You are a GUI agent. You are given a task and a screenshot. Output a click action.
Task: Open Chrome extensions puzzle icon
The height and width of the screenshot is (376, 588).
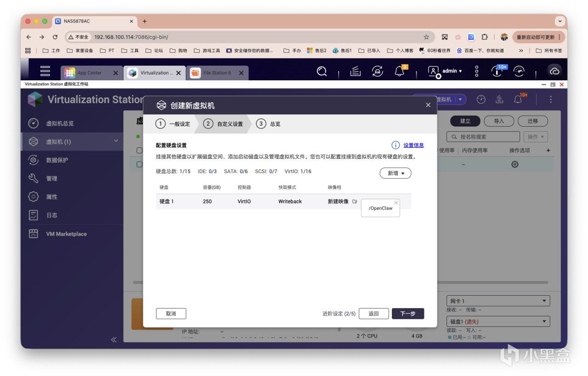pyautogui.click(x=484, y=37)
